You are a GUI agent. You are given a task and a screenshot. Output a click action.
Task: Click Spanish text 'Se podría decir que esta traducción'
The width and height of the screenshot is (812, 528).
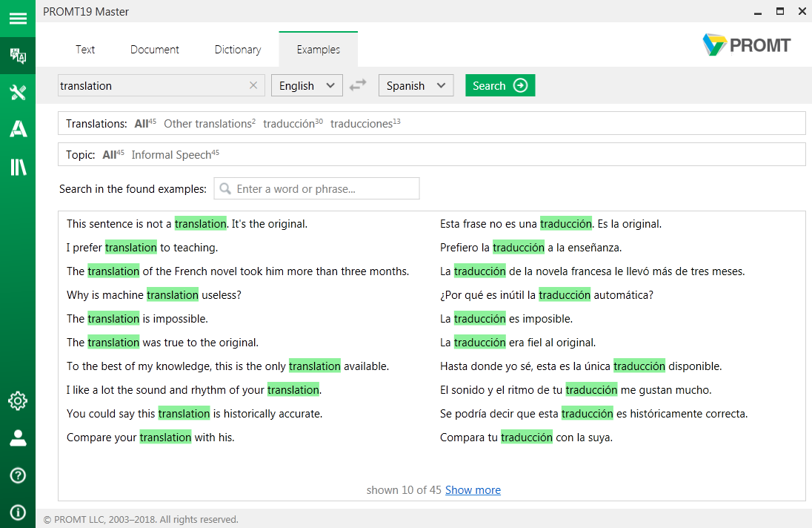(593, 414)
